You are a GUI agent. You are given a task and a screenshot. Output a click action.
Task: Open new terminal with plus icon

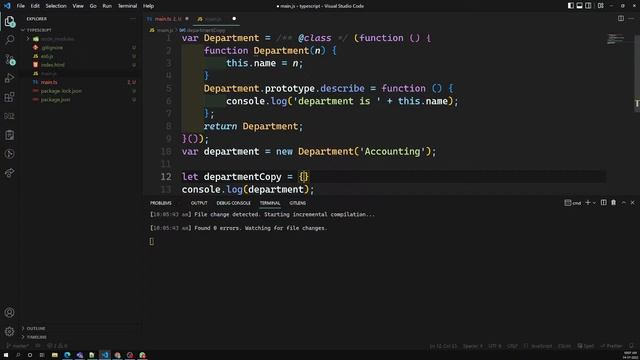tap(588, 202)
